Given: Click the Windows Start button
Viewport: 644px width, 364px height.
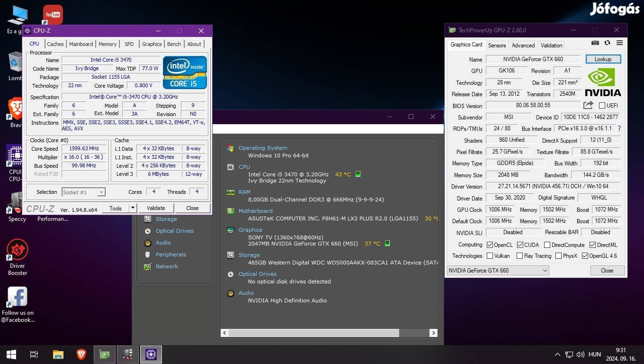Looking at the screenshot, I should tap(11, 354).
